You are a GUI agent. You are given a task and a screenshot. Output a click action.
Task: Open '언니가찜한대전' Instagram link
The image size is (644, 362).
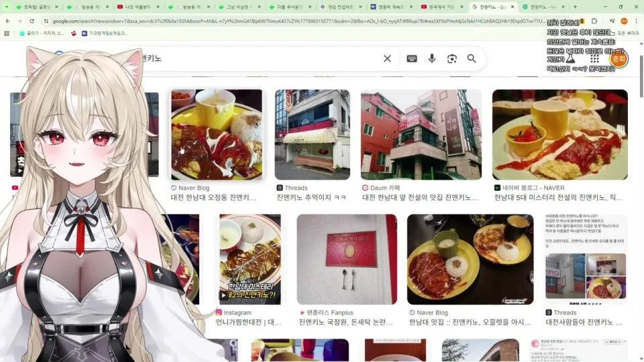click(x=248, y=322)
